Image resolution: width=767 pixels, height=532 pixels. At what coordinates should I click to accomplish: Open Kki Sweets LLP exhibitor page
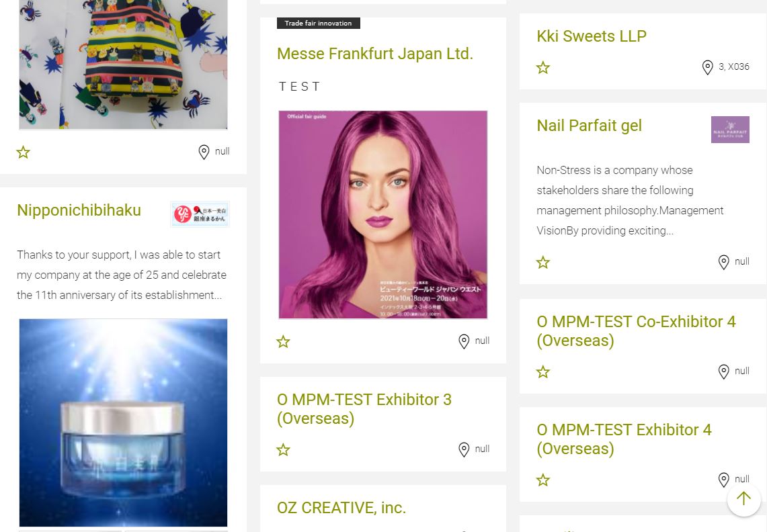[x=592, y=36]
